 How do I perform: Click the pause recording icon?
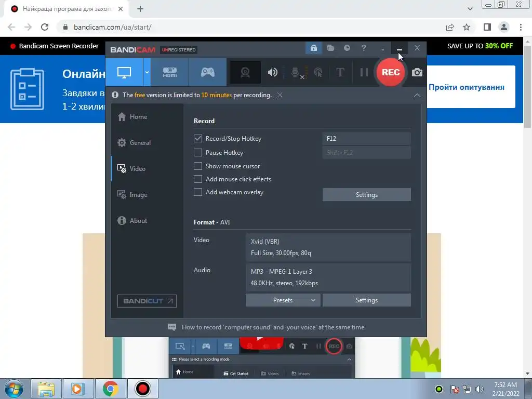pyautogui.click(x=364, y=72)
